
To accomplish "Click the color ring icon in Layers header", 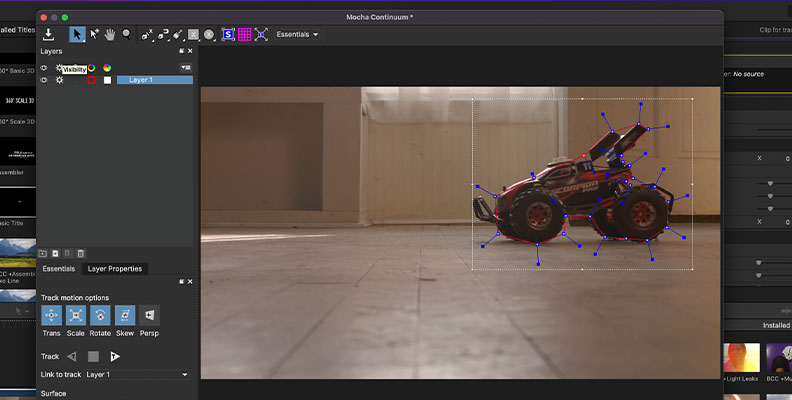I will tap(91, 68).
